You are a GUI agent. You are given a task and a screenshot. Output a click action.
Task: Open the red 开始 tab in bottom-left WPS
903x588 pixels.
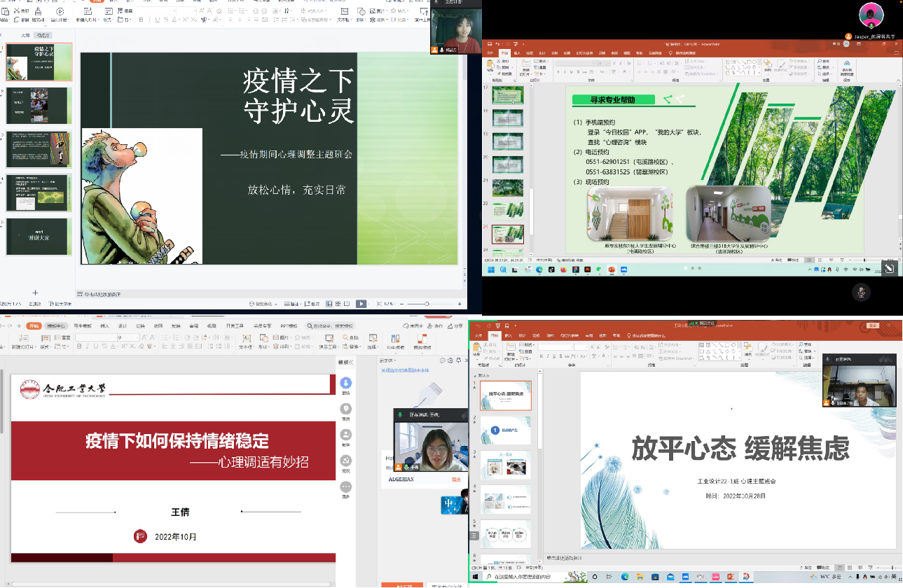tap(33, 325)
